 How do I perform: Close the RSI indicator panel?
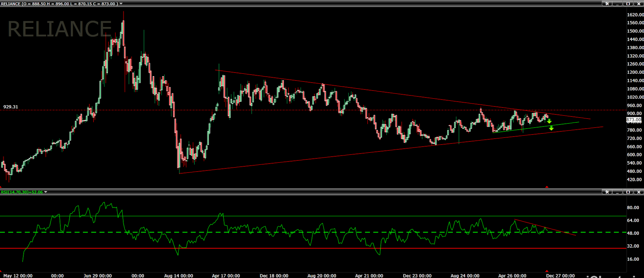coord(638,192)
